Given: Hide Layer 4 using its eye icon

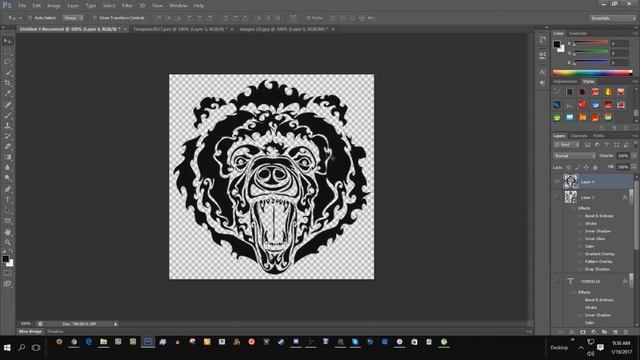Looking at the screenshot, I should click(x=557, y=182).
